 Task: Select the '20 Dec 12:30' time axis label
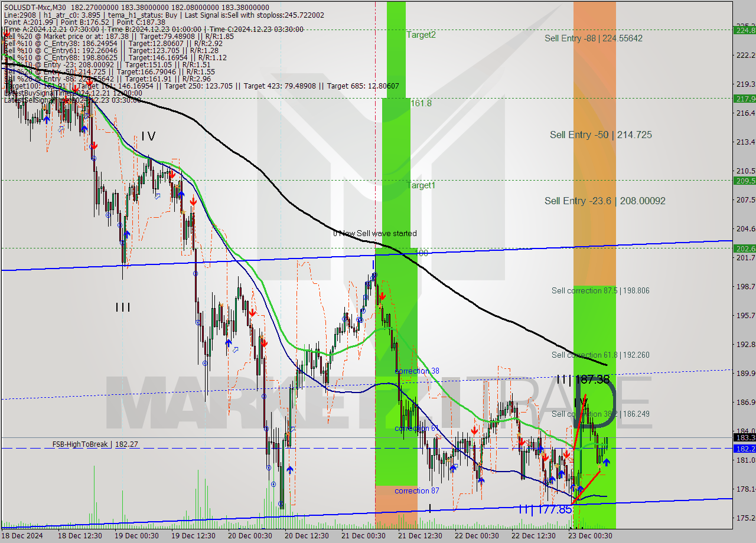(307, 536)
